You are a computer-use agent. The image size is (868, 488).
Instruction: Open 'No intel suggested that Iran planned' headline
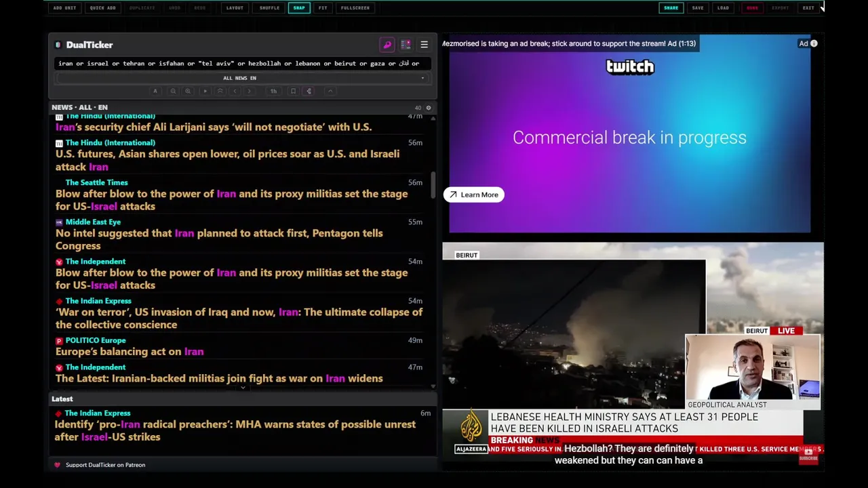[219, 239]
